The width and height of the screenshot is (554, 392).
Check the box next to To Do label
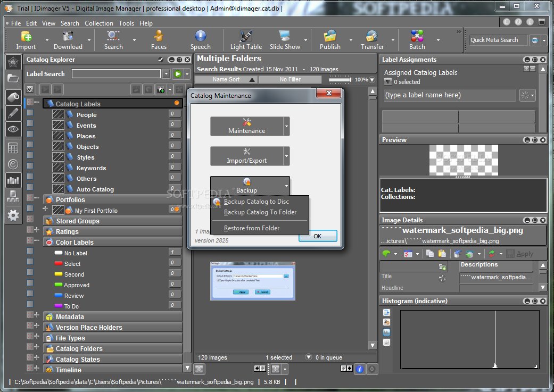[30, 304]
